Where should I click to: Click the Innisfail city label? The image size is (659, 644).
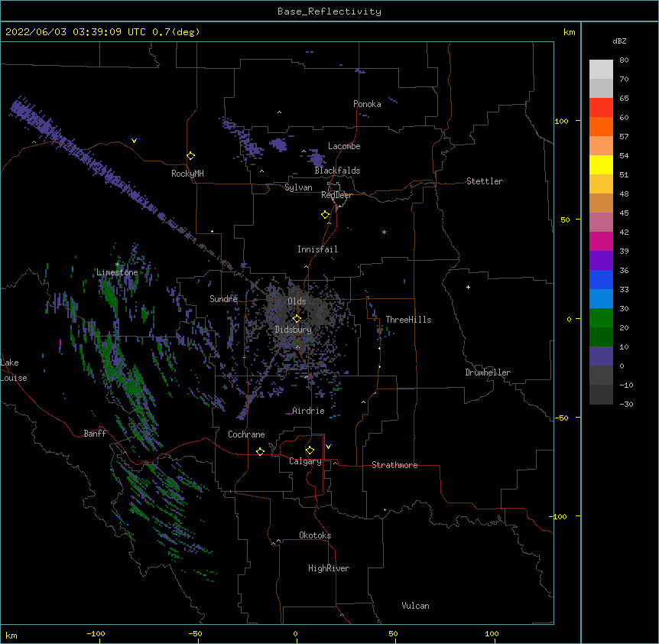coord(317,249)
